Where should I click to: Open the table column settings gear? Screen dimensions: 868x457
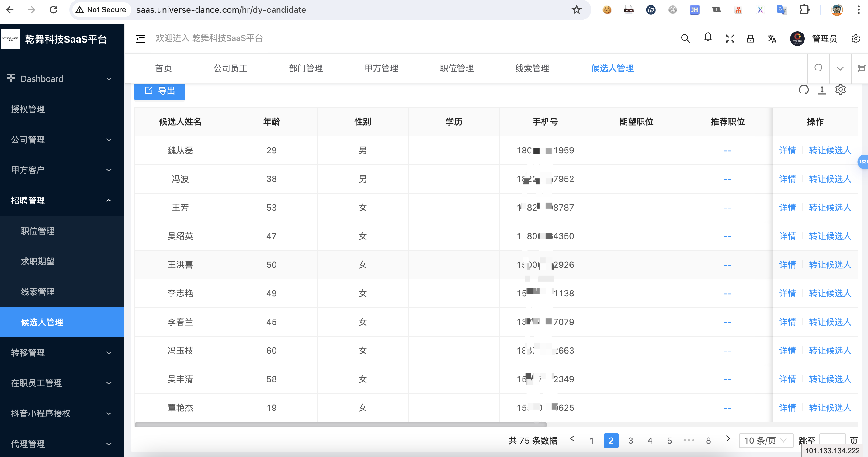(841, 90)
